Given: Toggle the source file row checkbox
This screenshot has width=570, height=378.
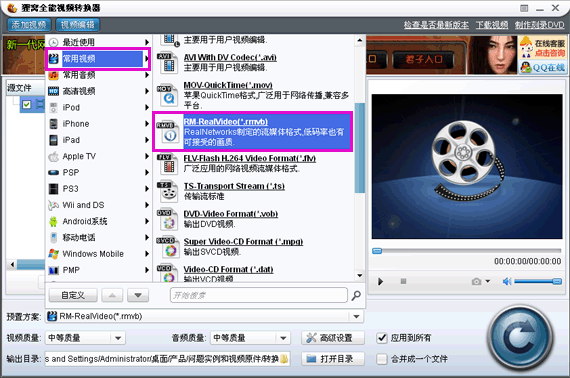Looking at the screenshot, I should coord(27,105).
